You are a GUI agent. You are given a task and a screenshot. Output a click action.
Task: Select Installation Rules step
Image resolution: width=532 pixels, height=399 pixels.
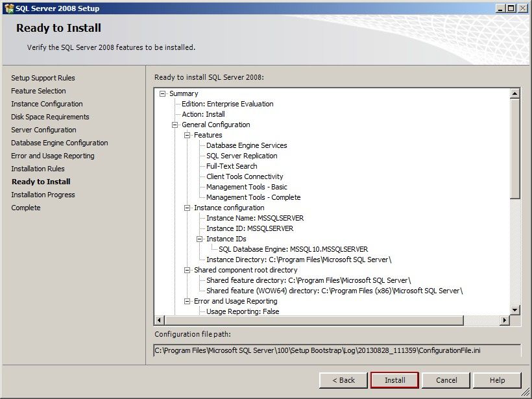tap(38, 169)
